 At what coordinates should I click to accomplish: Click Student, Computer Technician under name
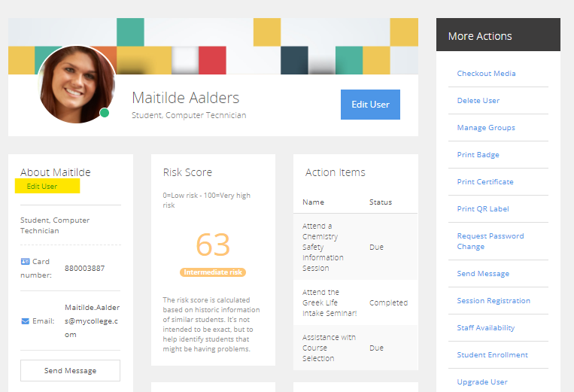(189, 115)
